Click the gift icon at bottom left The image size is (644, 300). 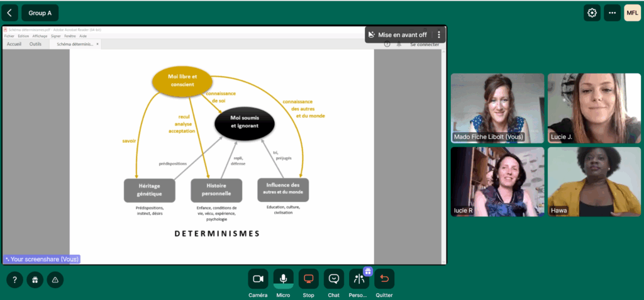click(35, 279)
